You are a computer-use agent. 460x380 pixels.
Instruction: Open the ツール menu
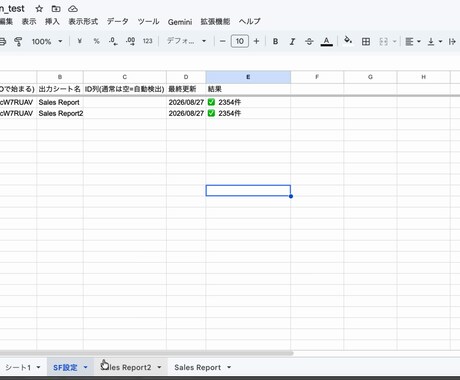click(x=148, y=22)
